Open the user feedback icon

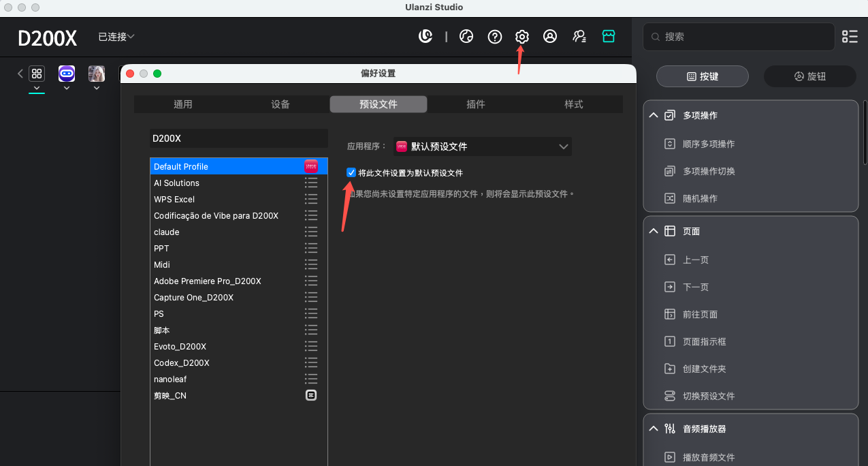(x=579, y=37)
